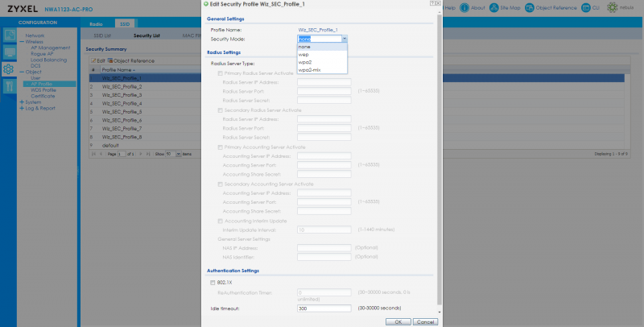Image resolution: width=644 pixels, height=327 pixels.
Task: Open User in navigation tree
Action: (x=35, y=78)
